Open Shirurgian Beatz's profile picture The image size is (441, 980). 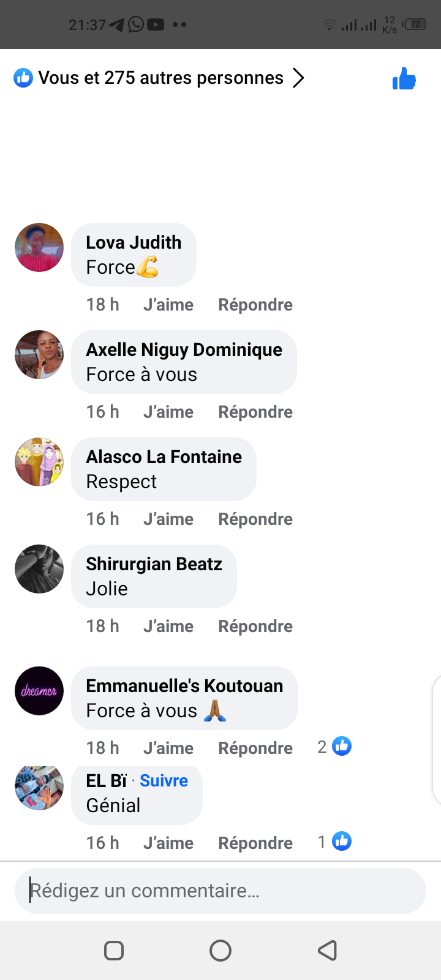39,569
